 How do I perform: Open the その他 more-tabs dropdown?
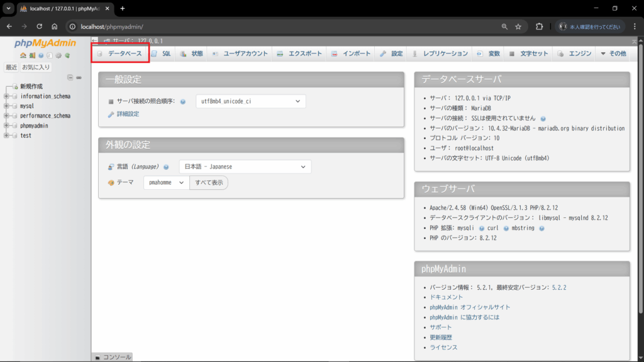[613, 54]
